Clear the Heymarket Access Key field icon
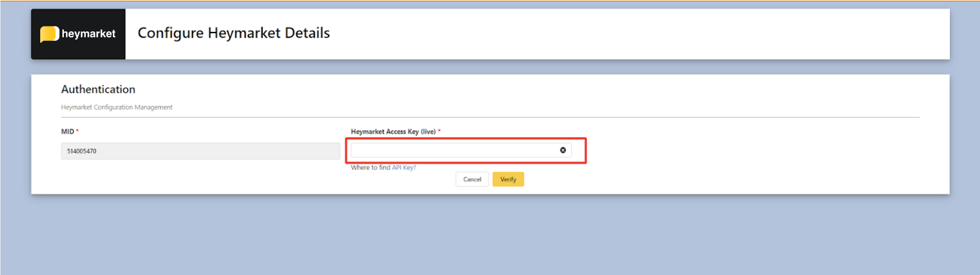This screenshot has height=275, width=980. point(563,150)
